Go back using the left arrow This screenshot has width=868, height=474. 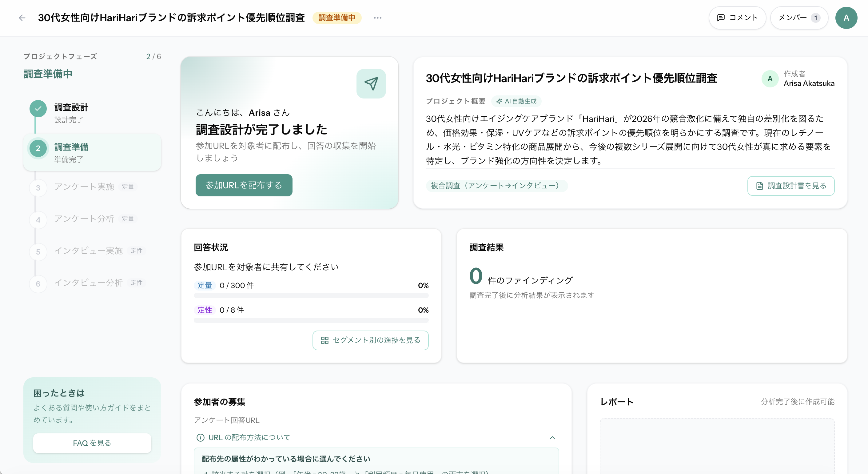tap(22, 18)
